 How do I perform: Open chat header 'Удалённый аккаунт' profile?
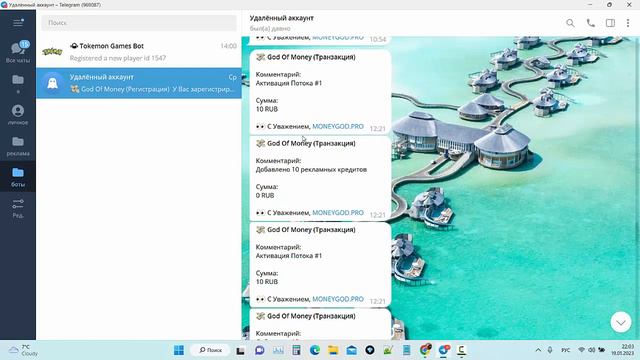pyautogui.click(x=282, y=18)
